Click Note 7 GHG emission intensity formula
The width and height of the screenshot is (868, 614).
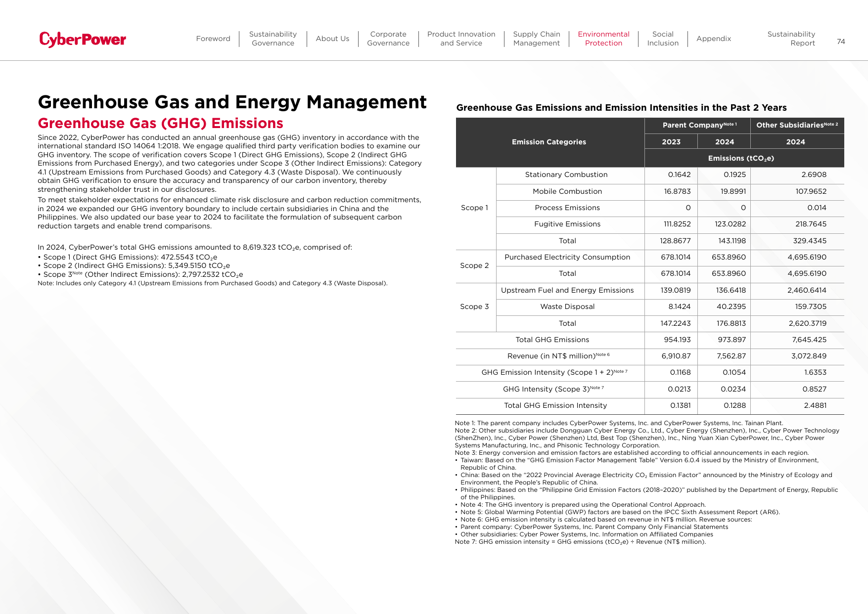(580, 542)
